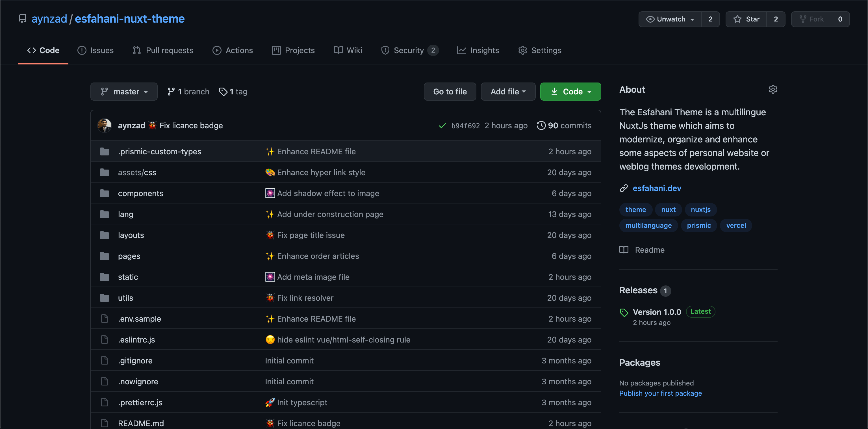This screenshot has height=429, width=868.
Task: Click the Readme book icon
Action: (x=624, y=250)
